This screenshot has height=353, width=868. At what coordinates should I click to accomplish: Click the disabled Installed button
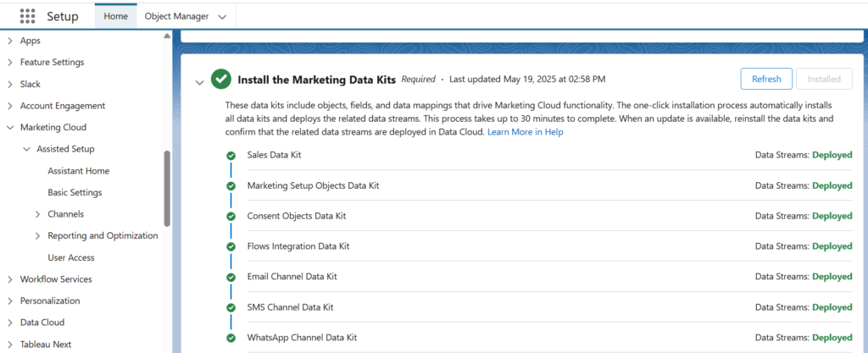pyautogui.click(x=824, y=79)
